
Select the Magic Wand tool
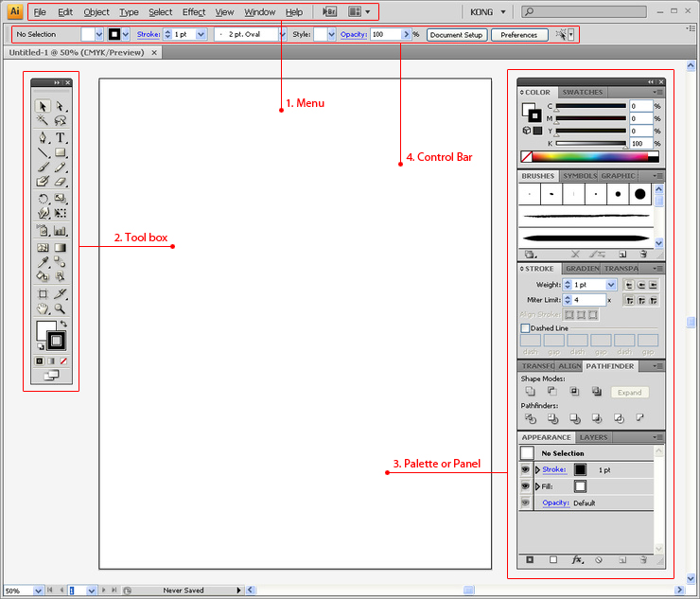point(43,121)
